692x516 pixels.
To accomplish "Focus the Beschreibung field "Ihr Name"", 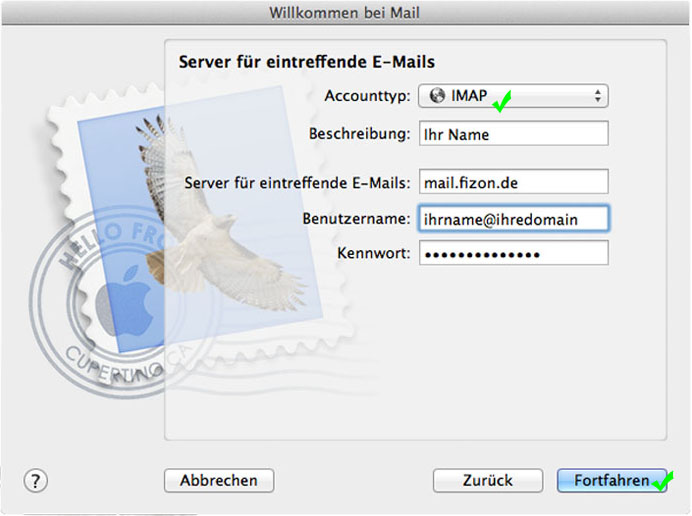I will [514, 134].
